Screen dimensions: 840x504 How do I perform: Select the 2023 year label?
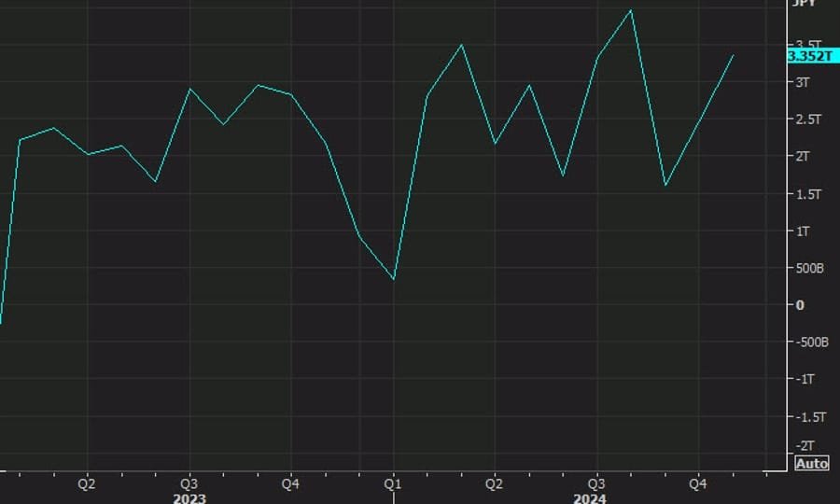189,498
